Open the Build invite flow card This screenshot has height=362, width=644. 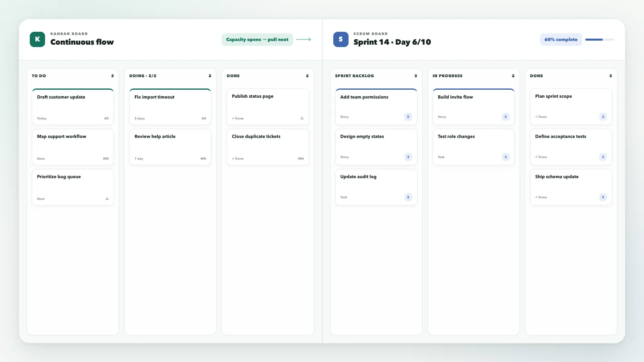tap(474, 107)
